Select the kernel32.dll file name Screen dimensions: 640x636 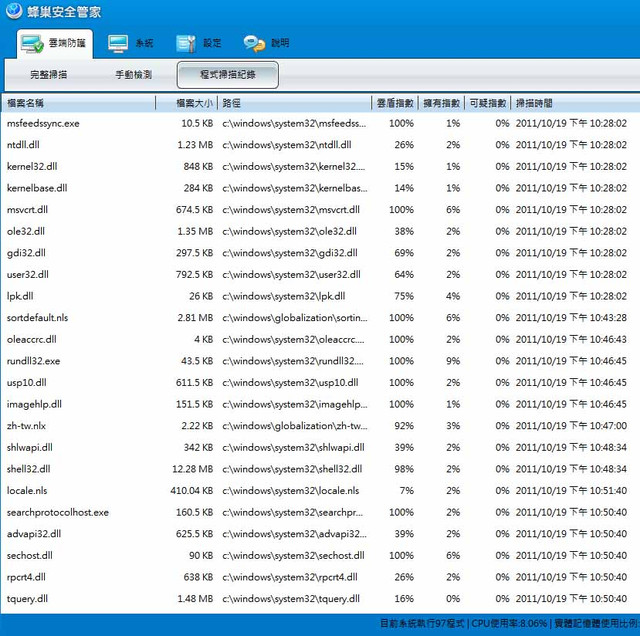coord(32,167)
